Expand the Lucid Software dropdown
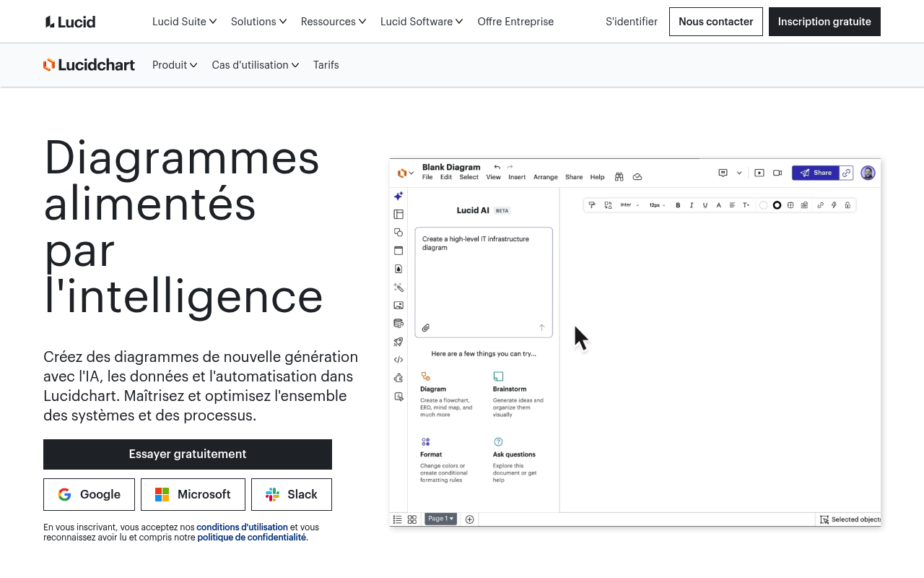The width and height of the screenshot is (924, 578). click(422, 22)
